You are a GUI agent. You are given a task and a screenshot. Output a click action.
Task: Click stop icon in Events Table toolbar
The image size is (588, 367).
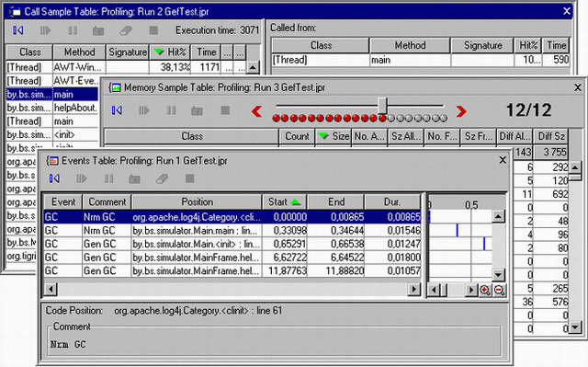(190, 178)
